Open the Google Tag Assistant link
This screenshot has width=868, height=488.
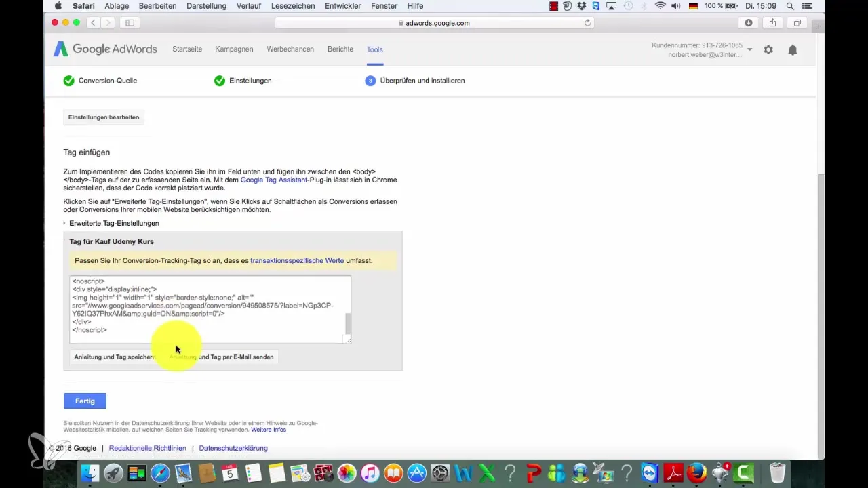coord(274,180)
